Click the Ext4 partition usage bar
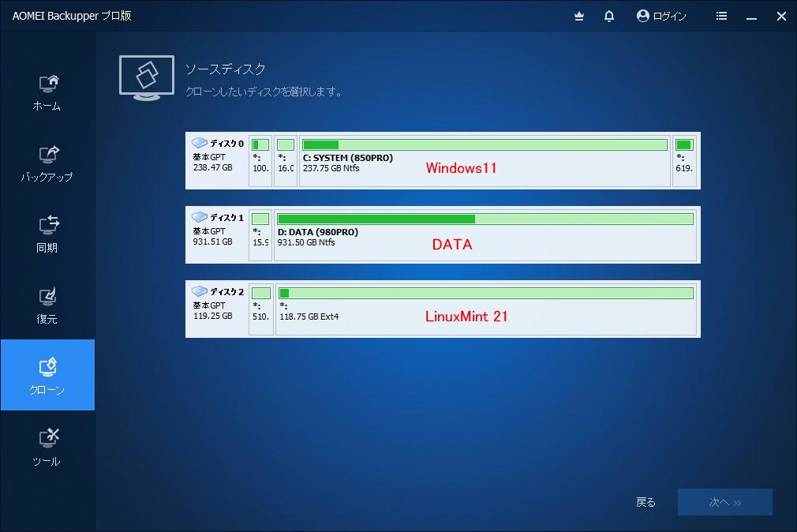Image resolution: width=797 pixels, height=532 pixels. pos(486,294)
